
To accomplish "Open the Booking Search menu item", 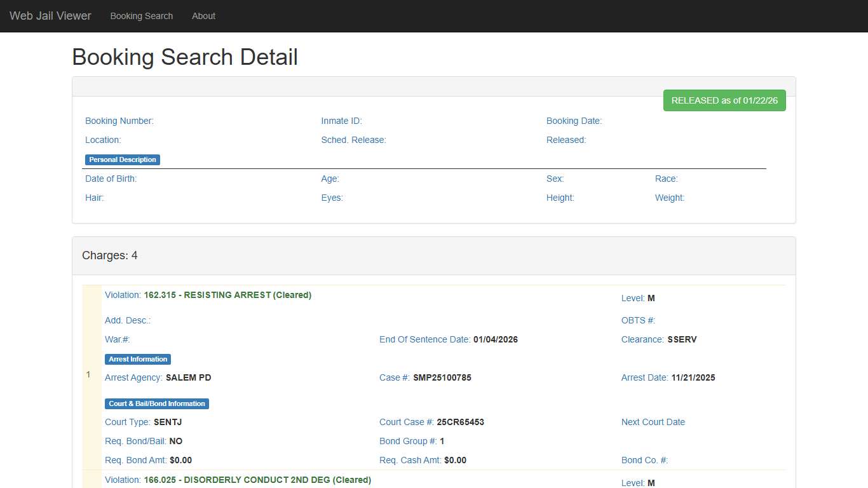I will coord(141,16).
